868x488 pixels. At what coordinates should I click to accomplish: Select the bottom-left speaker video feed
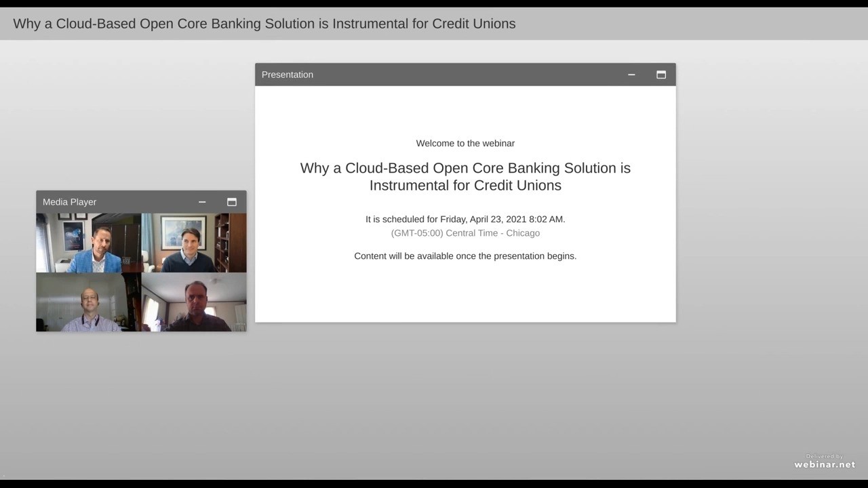click(88, 302)
